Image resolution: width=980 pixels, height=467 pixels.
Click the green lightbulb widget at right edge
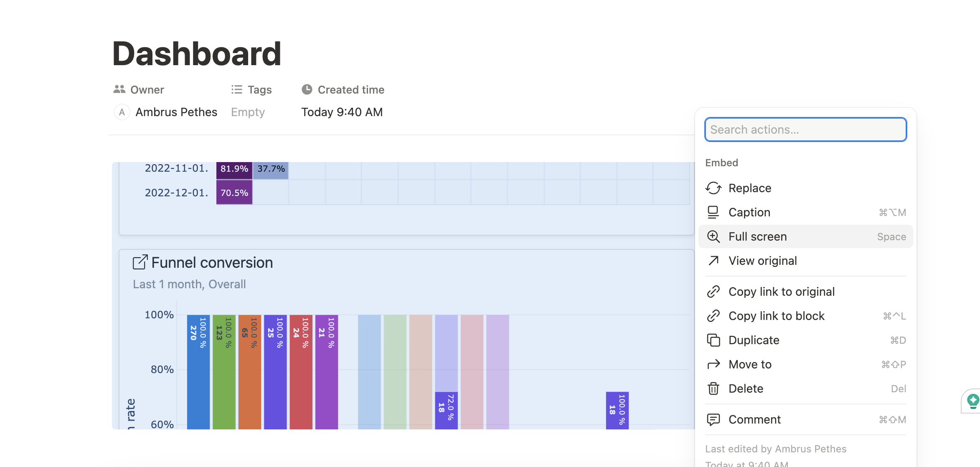(973, 401)
